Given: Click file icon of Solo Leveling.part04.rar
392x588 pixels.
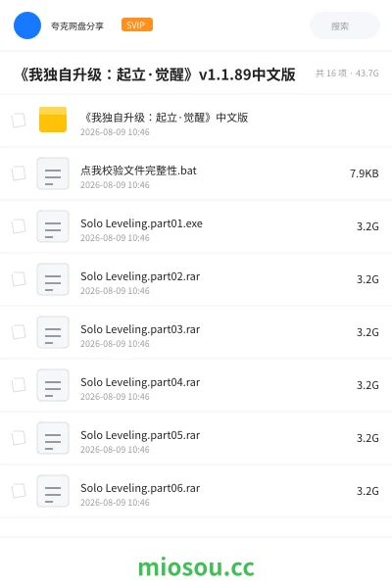Looking at the screenshot, I should (53, 385).
